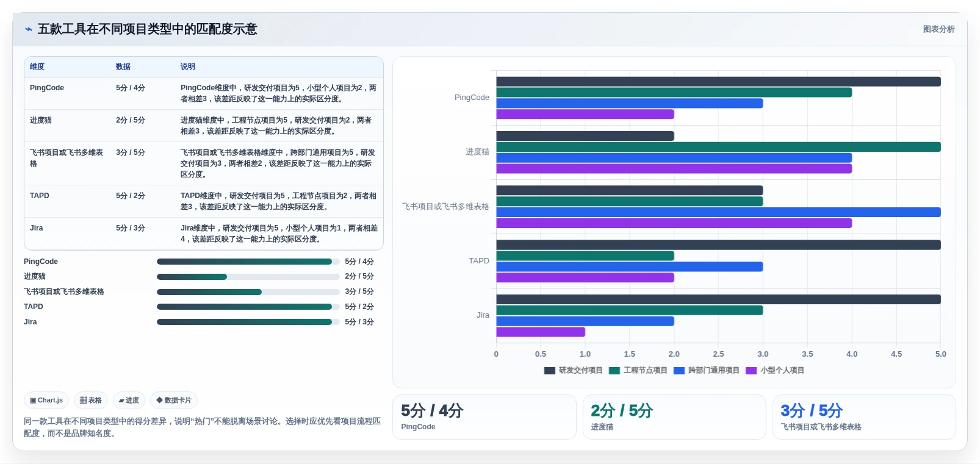980x464 pixels.
Task: Click the 飞书项目或飞书多维表格 progress bar
Action: tap(248, 292)
